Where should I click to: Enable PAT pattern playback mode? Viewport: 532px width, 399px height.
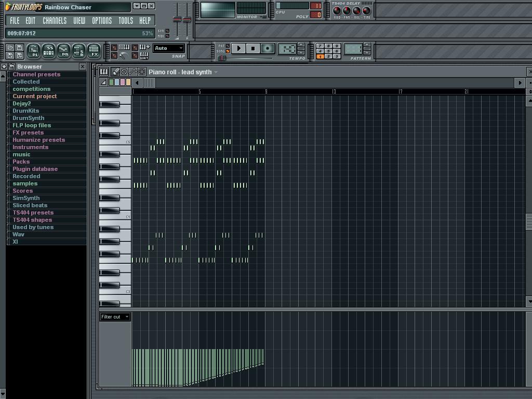pos(228,46)
